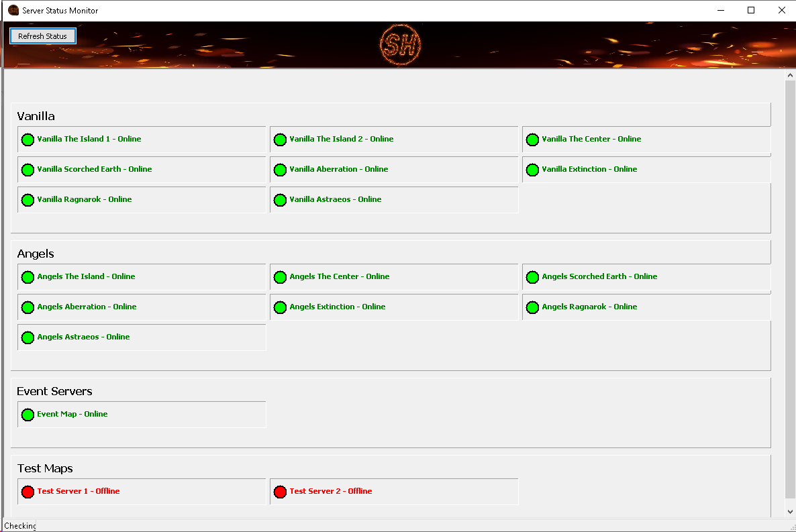
Task: Click the app icon in the title bar
Action: [13, 10]
